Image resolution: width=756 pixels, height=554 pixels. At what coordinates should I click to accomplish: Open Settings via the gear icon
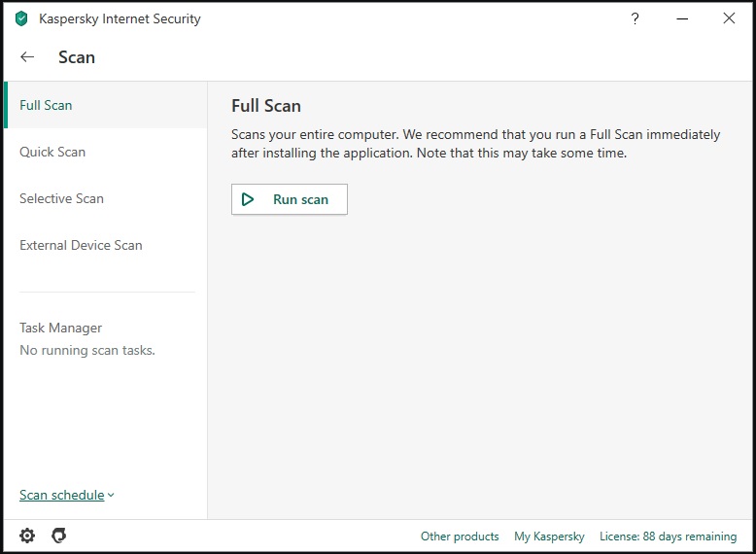[x=27, y=536]
